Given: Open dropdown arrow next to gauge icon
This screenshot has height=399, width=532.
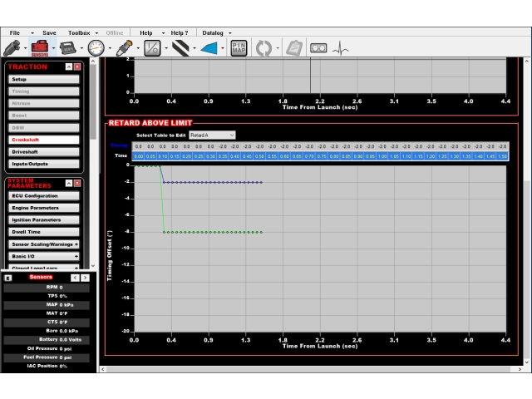Looking at the screenshot, I should point(110,48).
